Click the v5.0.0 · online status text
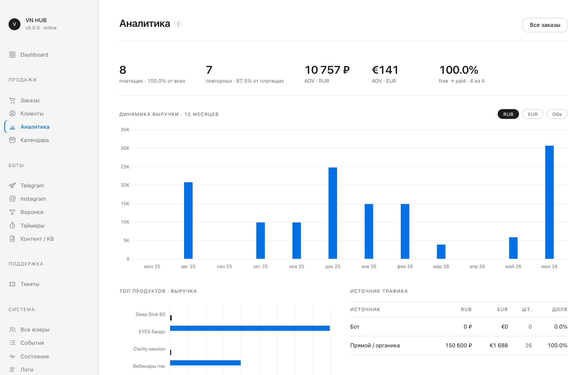The height and width of the screenshot is (375, 588). coord(41,28)
